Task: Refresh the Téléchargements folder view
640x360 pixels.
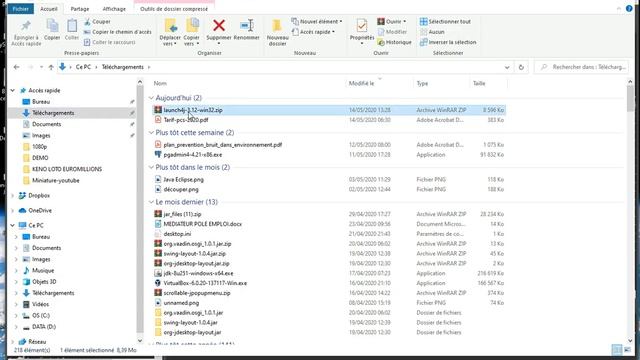Action: [521, 67]
